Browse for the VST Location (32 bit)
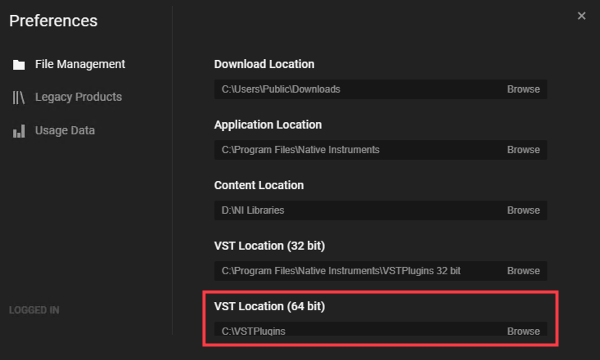The width and height of the screenshot is (600, 360). pyautogui.click(x=523, y=270)
